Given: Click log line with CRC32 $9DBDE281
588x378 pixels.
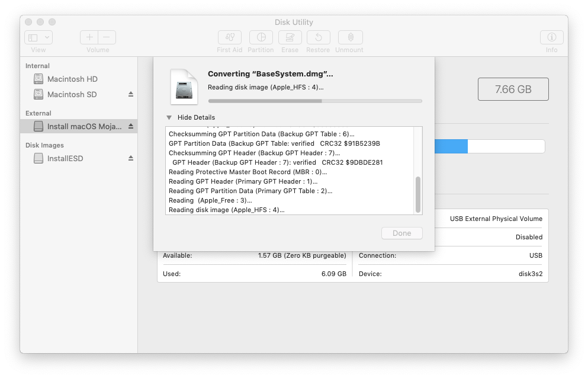Looking at the screenshot, I should pyautogui.click(x=278, y=162).
